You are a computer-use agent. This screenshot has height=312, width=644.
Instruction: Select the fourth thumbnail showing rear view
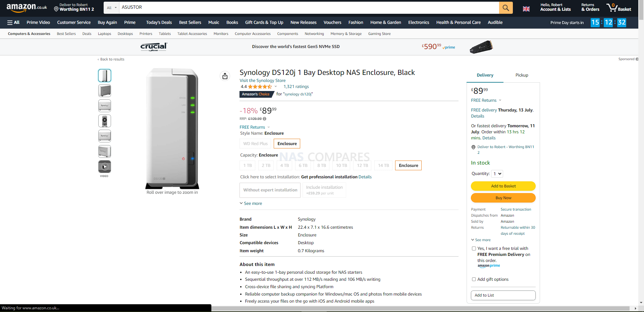pyautogui.click(x=105, y=121)
